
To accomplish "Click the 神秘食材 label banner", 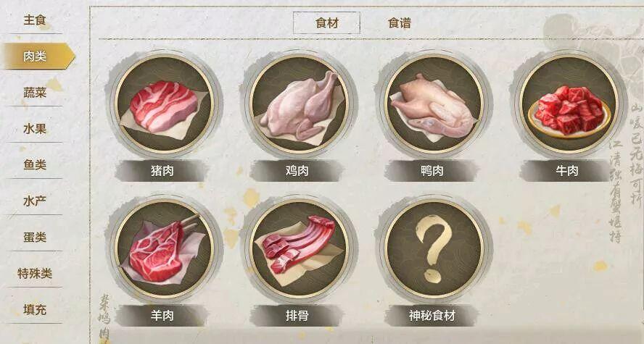I will pyautogui.click(x=432, y=316).
